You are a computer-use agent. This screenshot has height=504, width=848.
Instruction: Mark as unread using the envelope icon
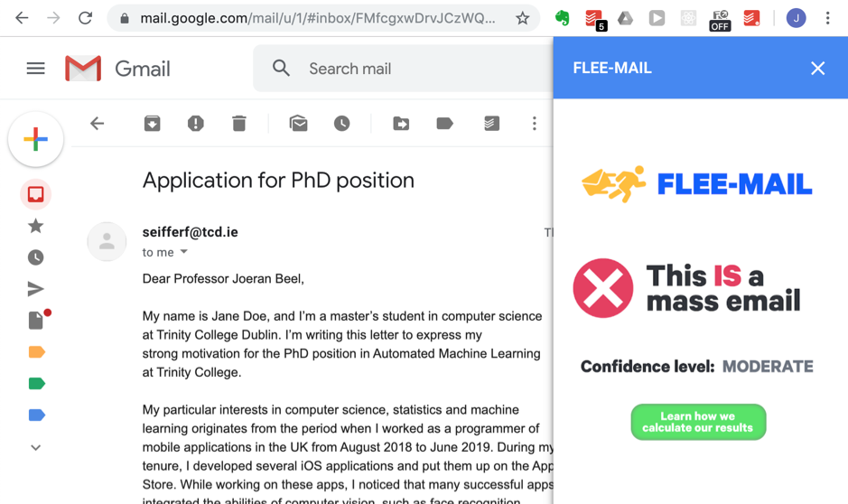pyautogui.click(x=299, y=124)
